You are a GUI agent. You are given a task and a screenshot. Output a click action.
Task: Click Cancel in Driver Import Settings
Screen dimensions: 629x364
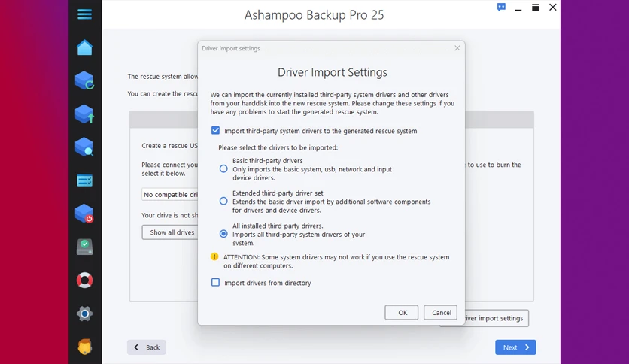(440, 313)
